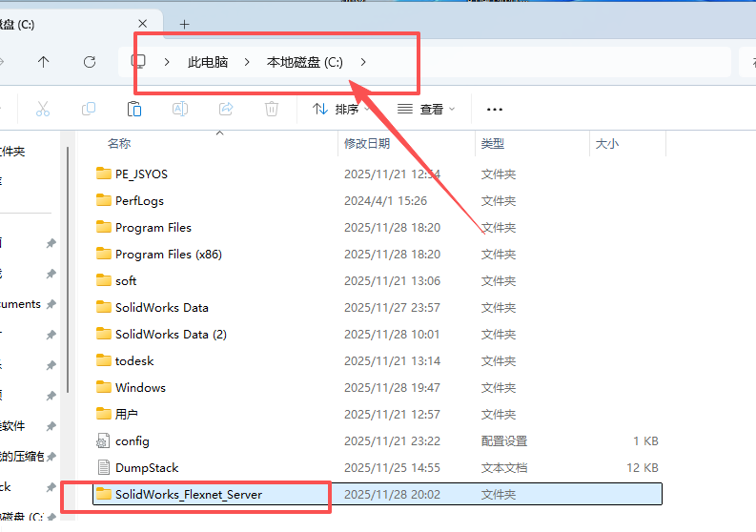The image size is (756, 532).
Task: Select the SolidWorks_Flexnet_Server folder icon
Action: coord(104,494)
